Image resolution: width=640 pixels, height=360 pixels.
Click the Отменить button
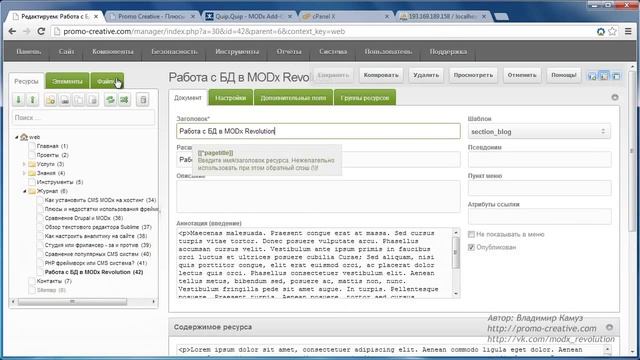tap(522, 75)
